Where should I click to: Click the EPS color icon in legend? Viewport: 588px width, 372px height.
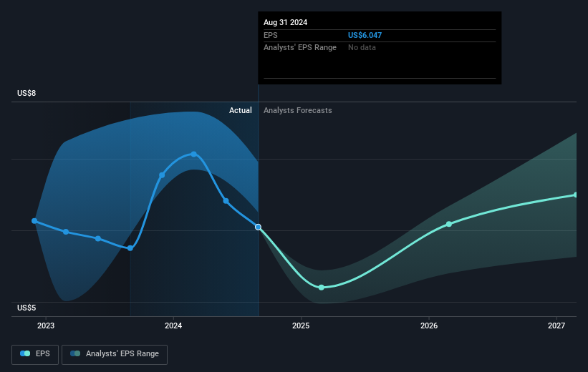(25, 353)
